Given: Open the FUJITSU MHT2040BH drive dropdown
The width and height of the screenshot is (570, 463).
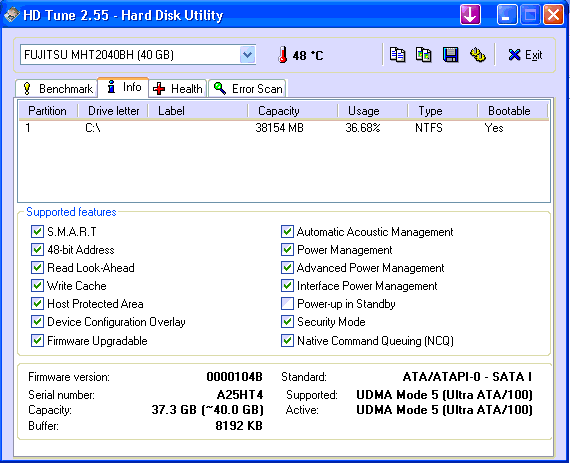Looking at the screenshot, I should pyautogui.click(x=248, y=55).
